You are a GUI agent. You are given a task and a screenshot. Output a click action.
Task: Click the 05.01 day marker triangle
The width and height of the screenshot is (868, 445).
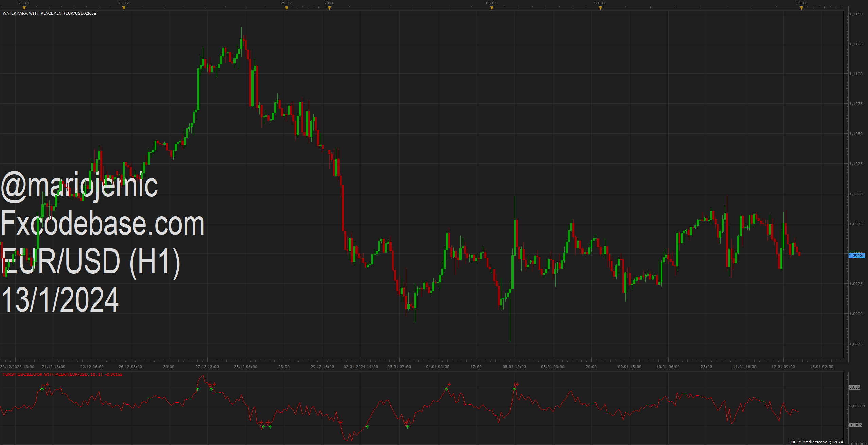[x=492, y=8]
